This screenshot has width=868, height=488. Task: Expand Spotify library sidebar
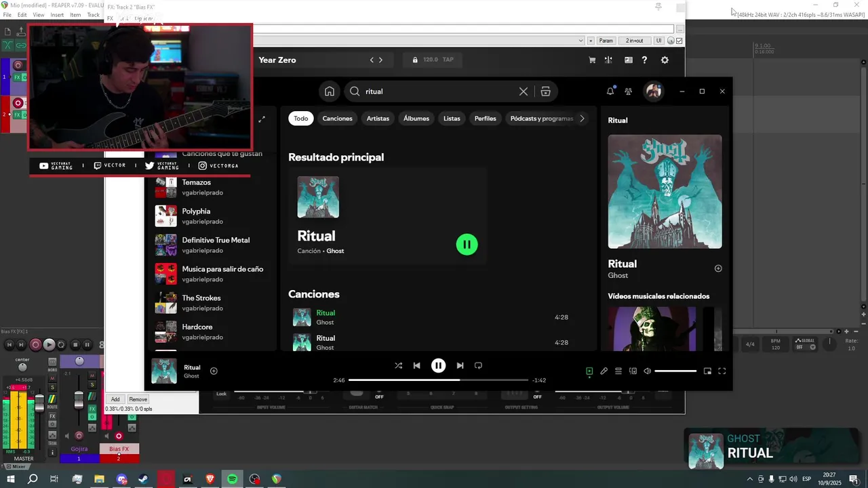(262, 119)
